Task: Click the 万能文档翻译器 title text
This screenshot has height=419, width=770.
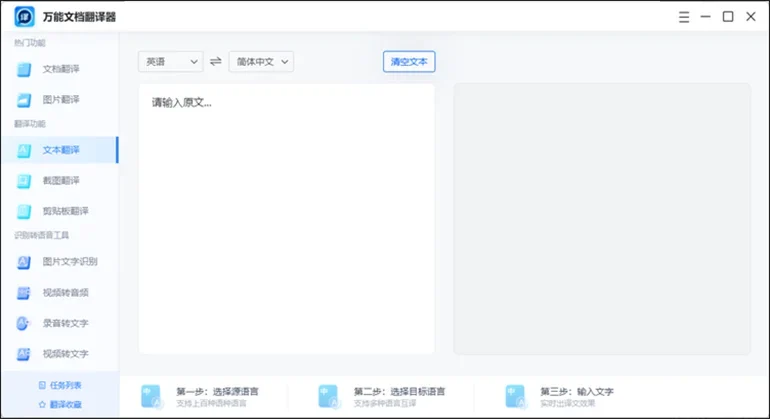Action: (79, 17)
